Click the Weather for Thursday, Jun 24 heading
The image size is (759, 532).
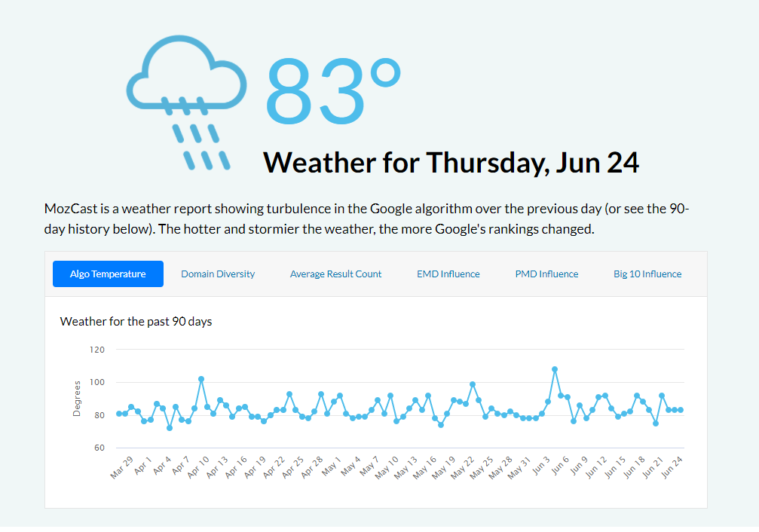[x=451, y=163]
